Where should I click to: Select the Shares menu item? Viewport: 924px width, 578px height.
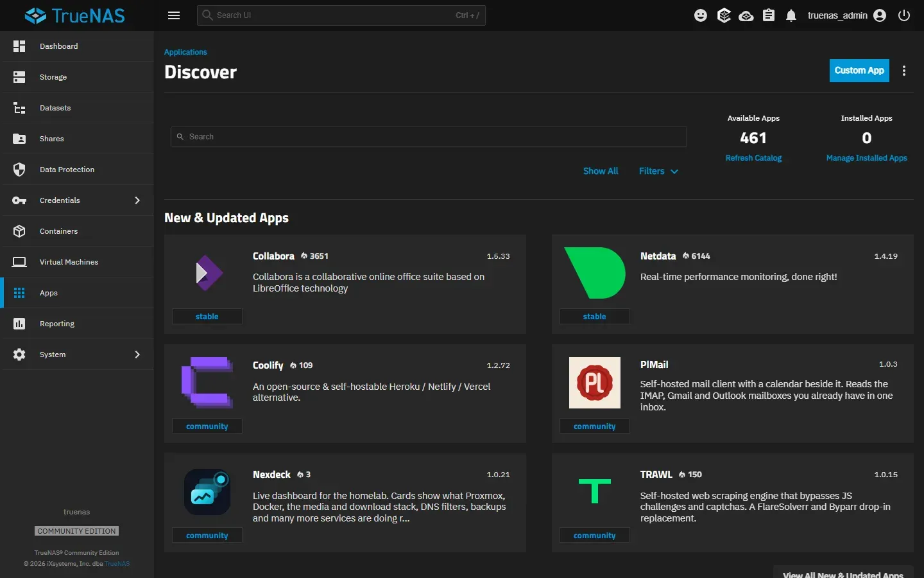click(x=77, y=139)
